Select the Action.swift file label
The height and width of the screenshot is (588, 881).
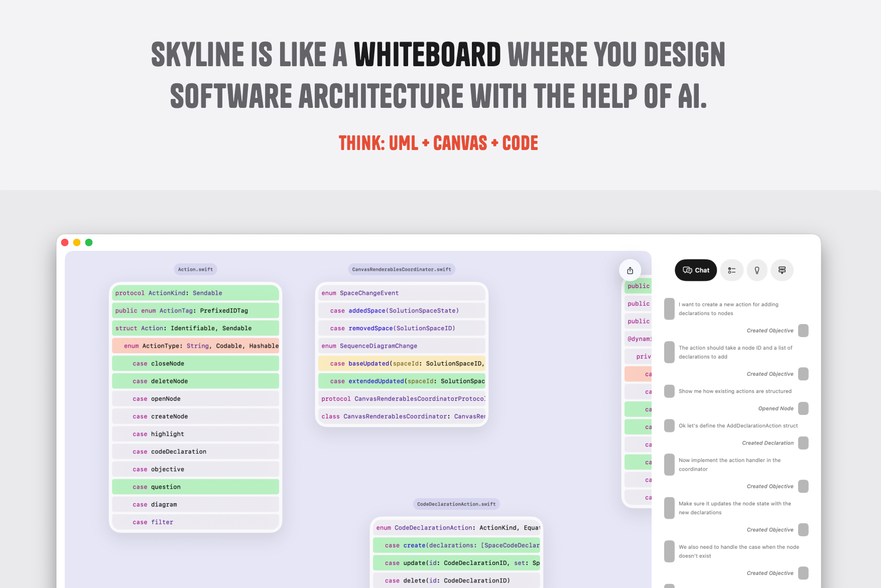[196, 269]
